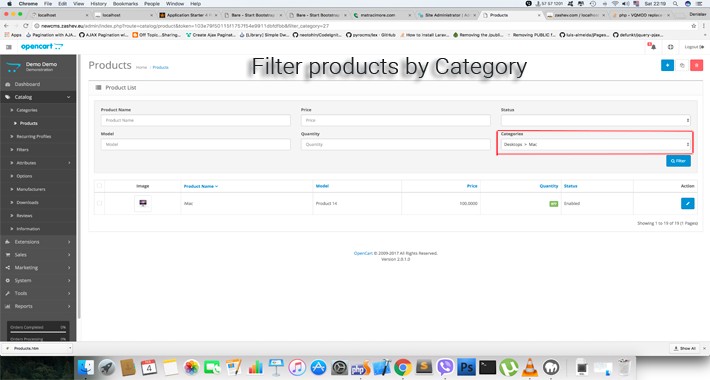Open Finder from the dock
This screenshot has height=380, width=710.
(x=86, y=367)
